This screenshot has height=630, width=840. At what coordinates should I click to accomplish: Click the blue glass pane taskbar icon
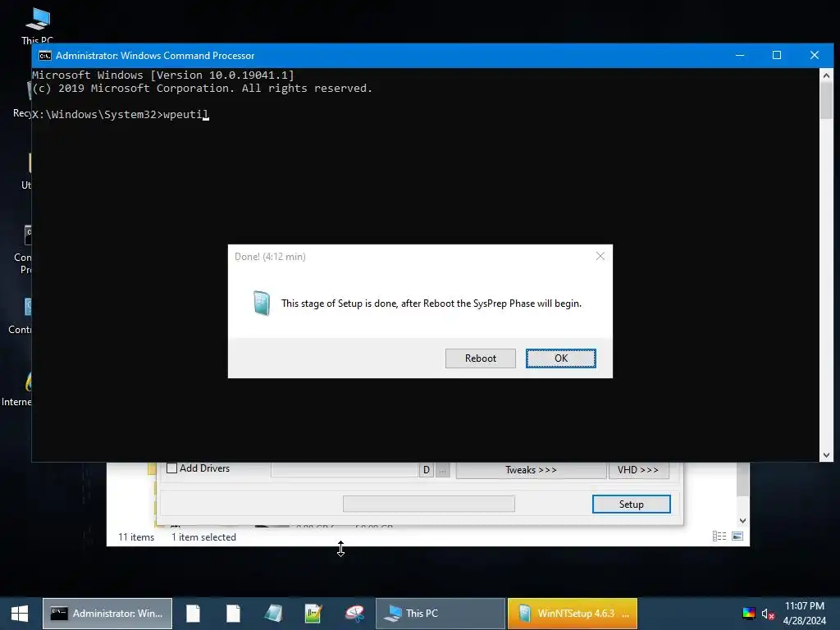[x=274, y=614]
